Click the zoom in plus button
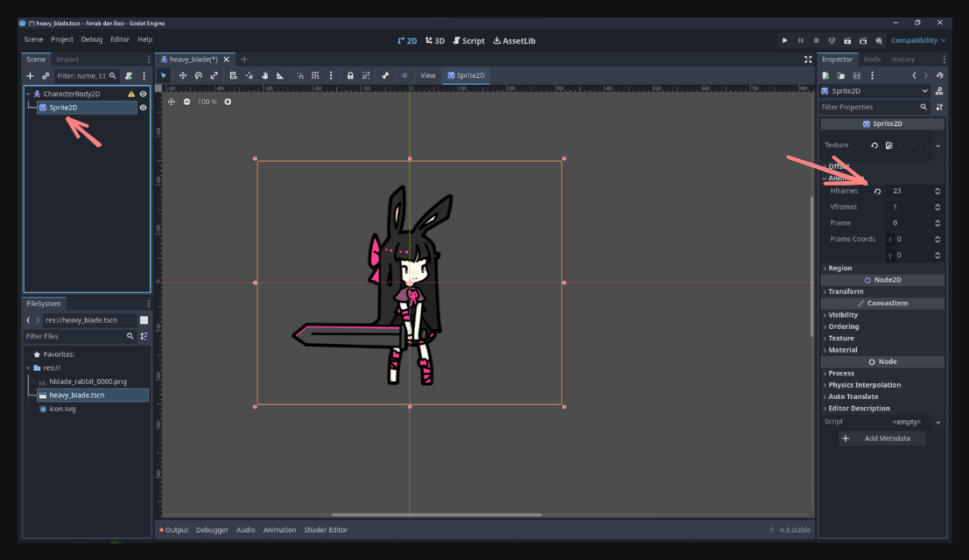The image size is (969, 560). click(x=228, y=101)
